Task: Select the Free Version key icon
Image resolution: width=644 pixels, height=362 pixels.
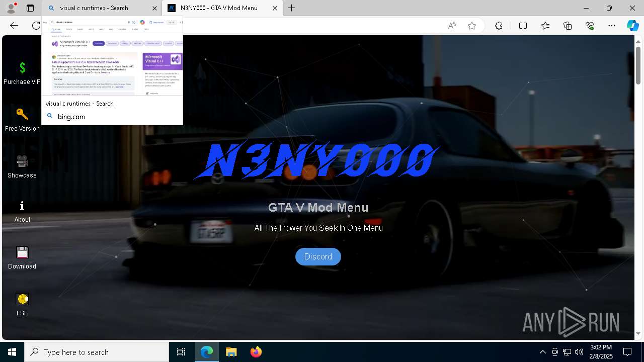Action: [22, 115]
